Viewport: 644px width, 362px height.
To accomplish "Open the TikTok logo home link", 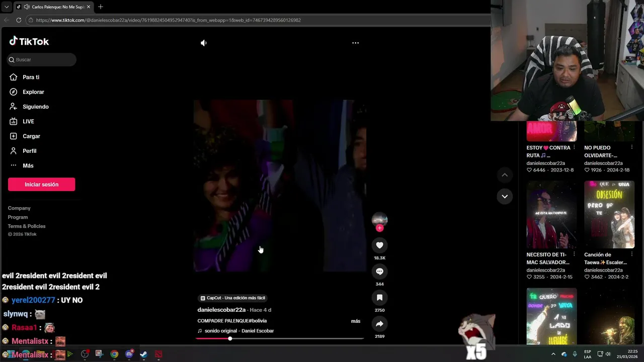I will tap(29, 41).
